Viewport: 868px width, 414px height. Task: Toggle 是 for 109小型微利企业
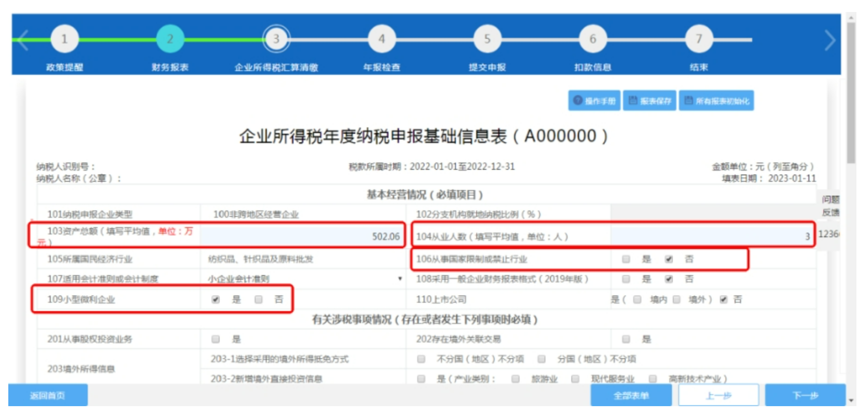[x=216, y=300]
